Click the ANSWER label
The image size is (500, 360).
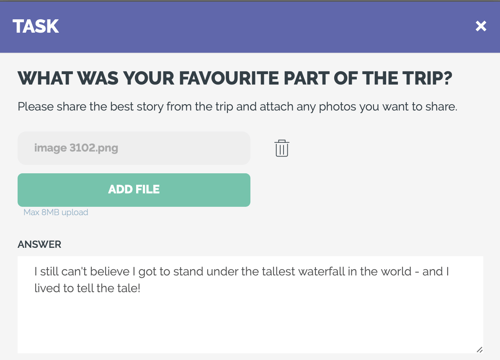coord(39,244)
